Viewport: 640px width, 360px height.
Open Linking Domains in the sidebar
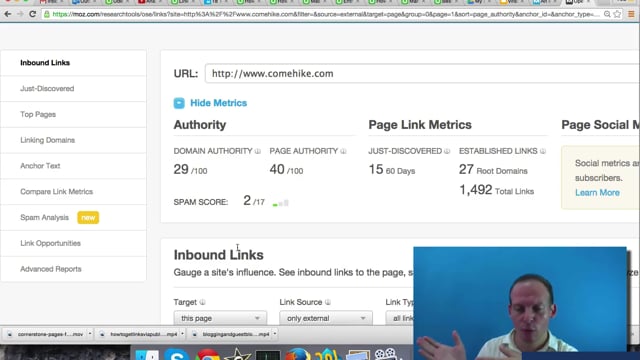73,140
